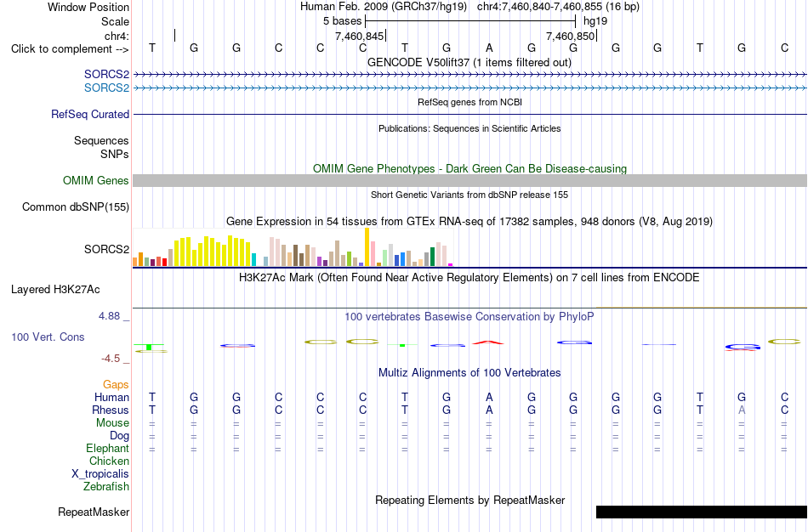Open 'Repeating Elements by RepeatMasker' title

(x=470, y=500)
